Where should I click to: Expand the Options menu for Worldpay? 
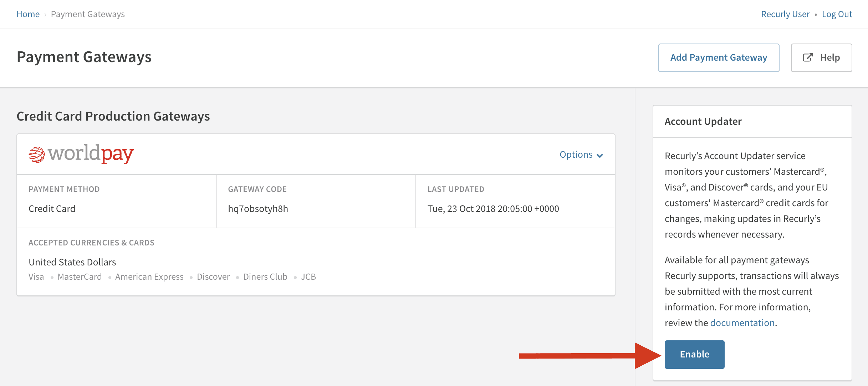[576, 154]
